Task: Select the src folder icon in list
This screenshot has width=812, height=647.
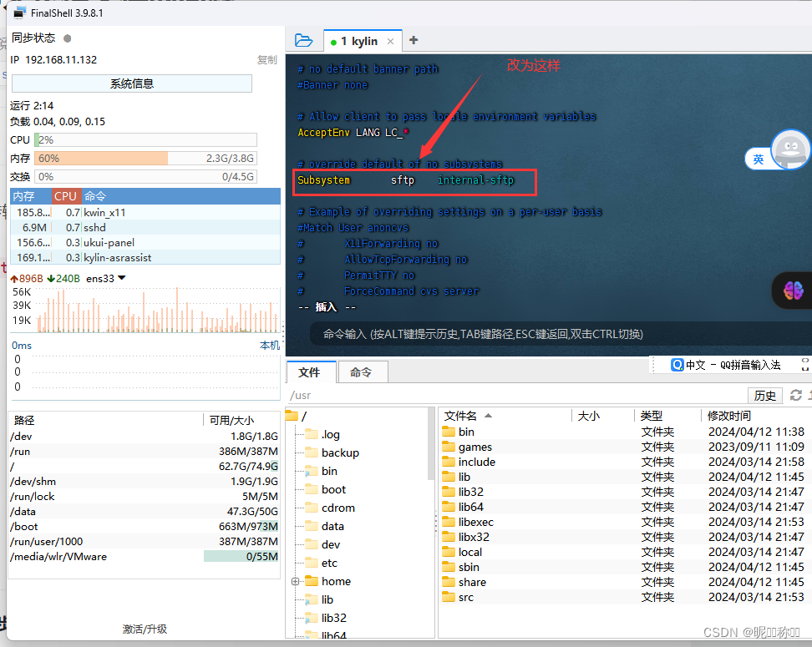Action: (449, 597)
